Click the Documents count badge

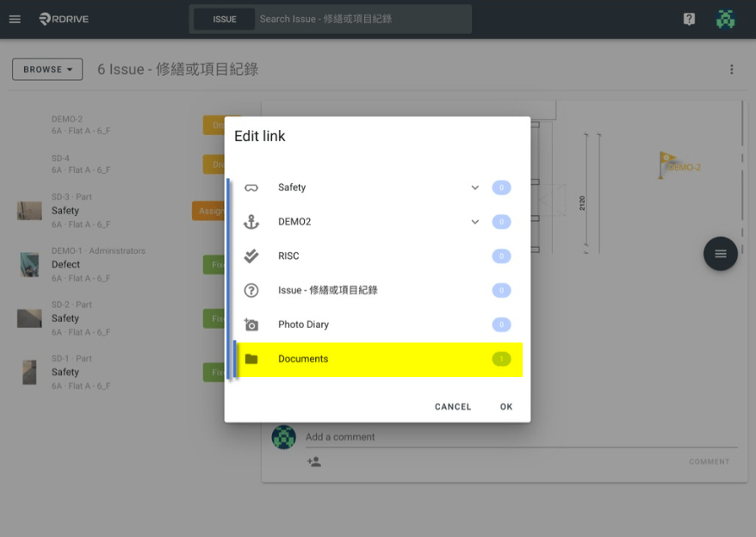[x=501, y=359]
